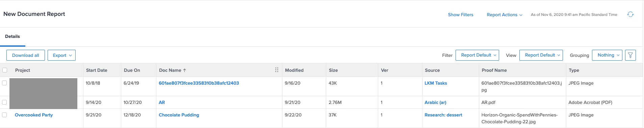Click the Doc Name sort arrow
Screen dimensions: 644x128
[184, 70]
